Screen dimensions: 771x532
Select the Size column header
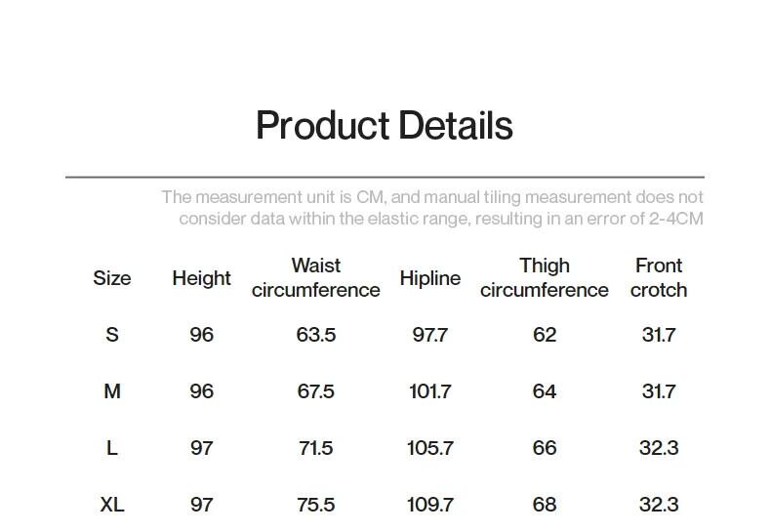point(111,278)
